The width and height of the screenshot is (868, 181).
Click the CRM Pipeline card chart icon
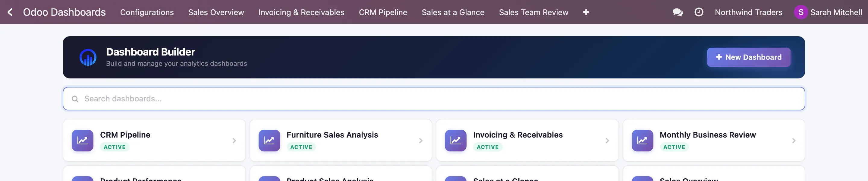(x=83, y=141)
